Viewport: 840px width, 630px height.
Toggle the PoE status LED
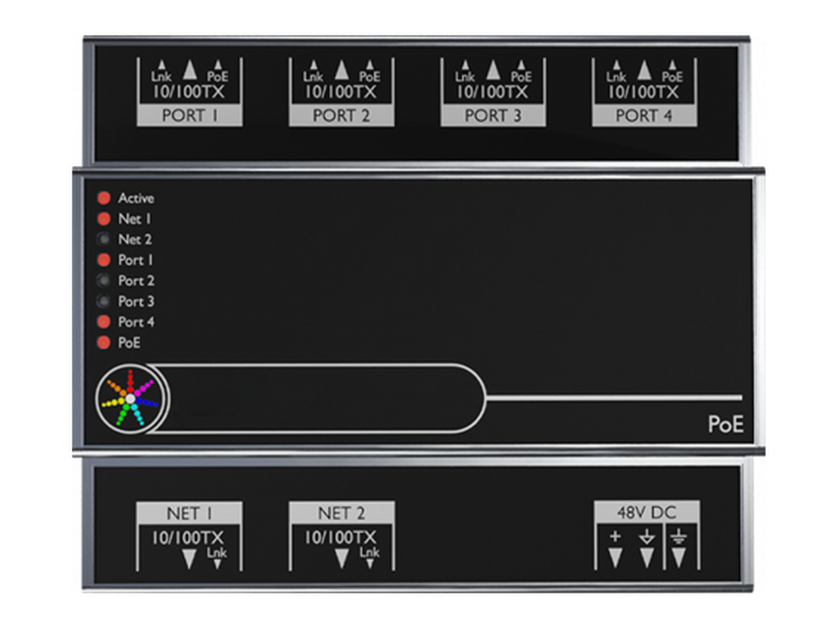point(104,342)
